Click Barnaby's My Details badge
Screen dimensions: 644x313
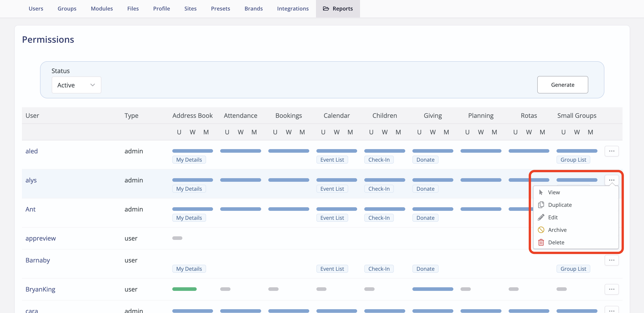pos(189,269)
